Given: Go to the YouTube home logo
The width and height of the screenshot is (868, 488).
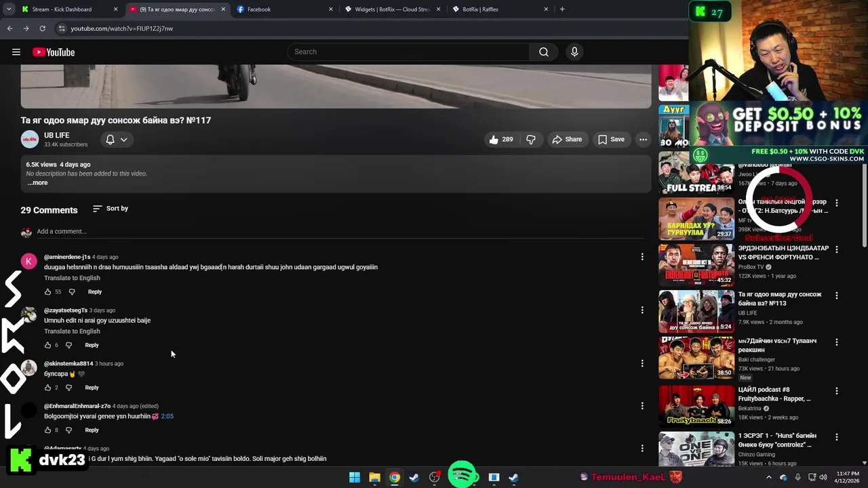Looking at the screenshot, I should 54,52.
